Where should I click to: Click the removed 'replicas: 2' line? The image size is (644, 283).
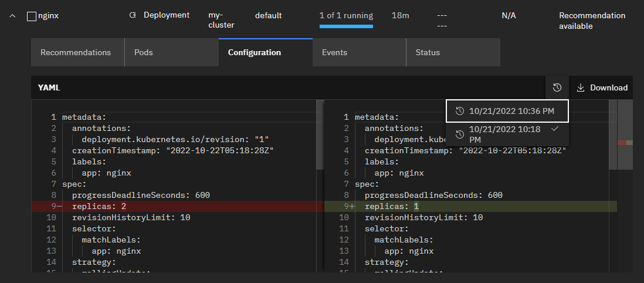99,207
